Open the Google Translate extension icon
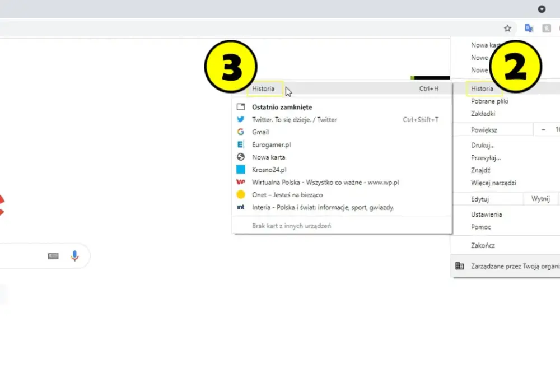 (529, 28)
